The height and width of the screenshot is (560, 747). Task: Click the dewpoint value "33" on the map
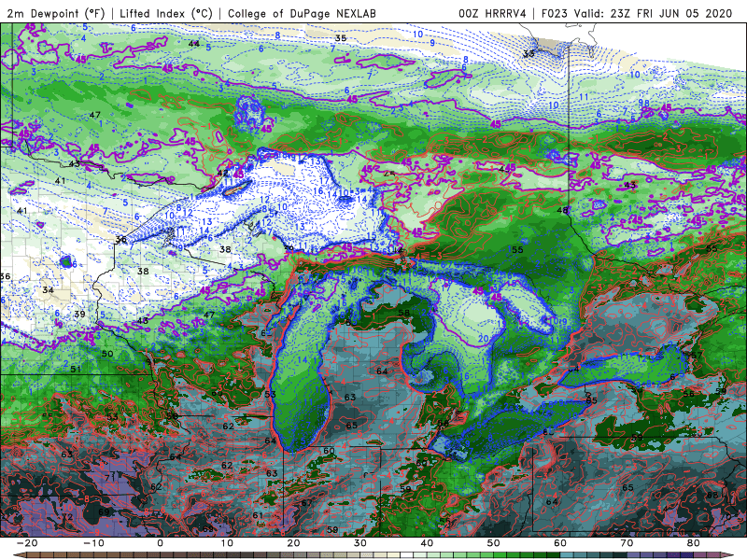pos(529,54)
